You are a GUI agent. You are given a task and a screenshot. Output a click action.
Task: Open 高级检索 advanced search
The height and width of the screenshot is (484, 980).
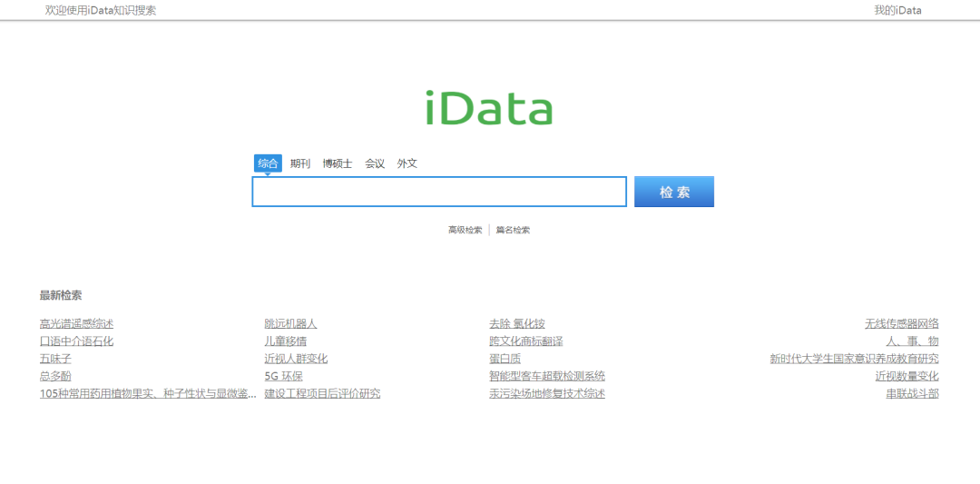(x=465, y=231)
